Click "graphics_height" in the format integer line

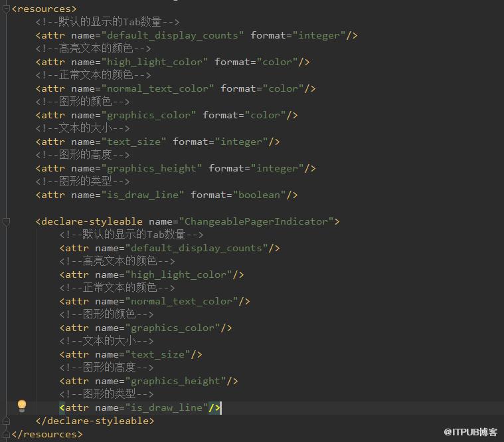coord(151,168)
